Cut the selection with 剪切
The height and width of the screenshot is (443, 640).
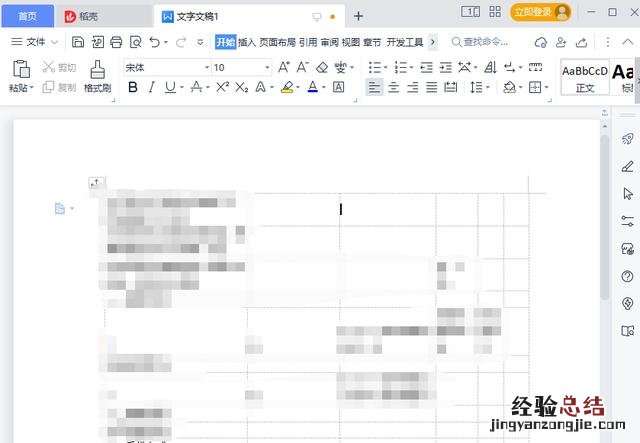coord(59,67)
